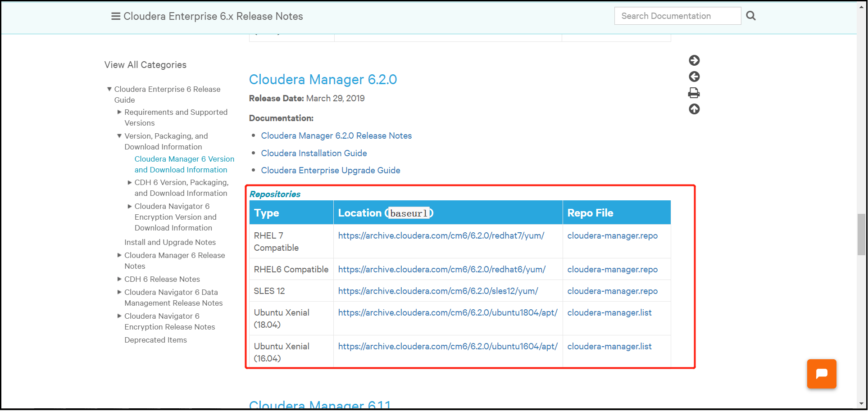Download cloudera-manager.repo for SLES 12
The height and width of the screenshot is (411, 868).
(613, 291)
